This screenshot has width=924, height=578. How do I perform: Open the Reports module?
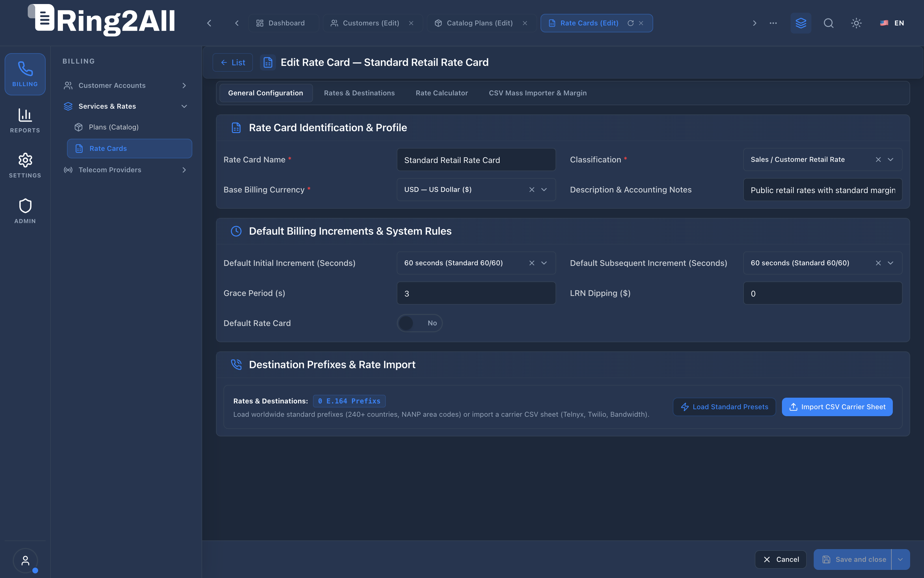coord(25,121)
